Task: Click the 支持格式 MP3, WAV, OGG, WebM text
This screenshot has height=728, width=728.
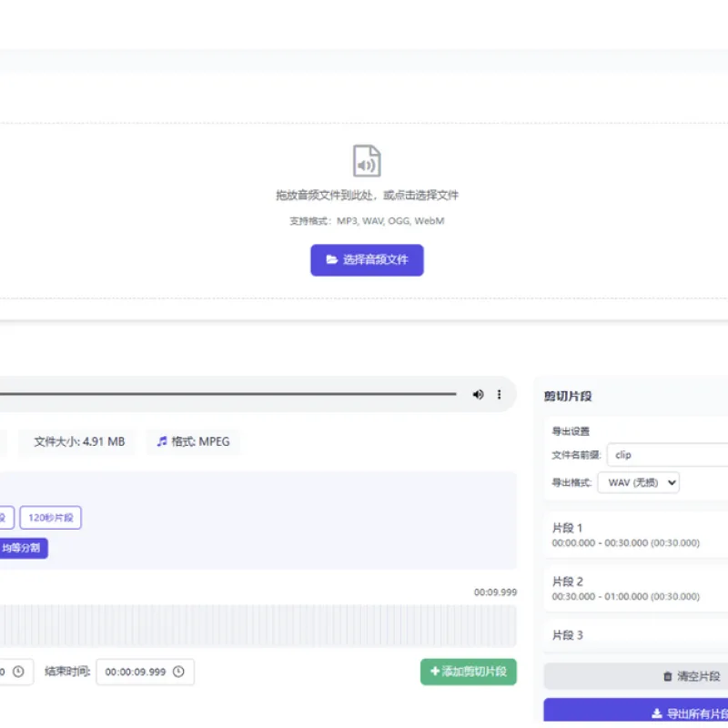Action: coord(367,221)
